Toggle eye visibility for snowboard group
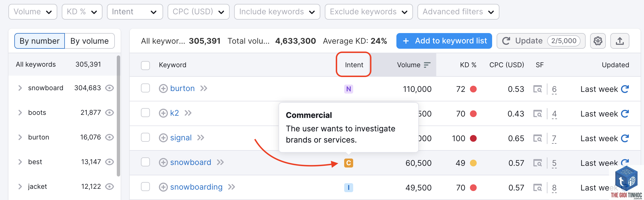The height and width of the screenshot is (200, 644). [x=109, y=88]
